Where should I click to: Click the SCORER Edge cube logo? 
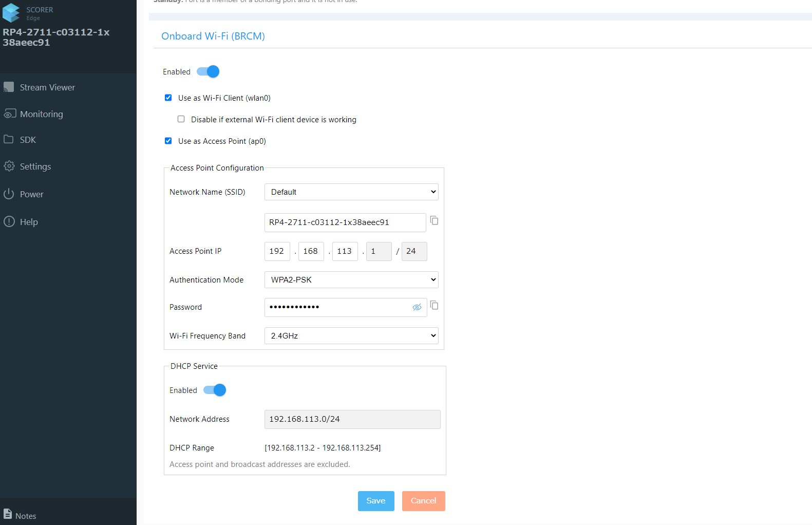(x=11, y=13)
